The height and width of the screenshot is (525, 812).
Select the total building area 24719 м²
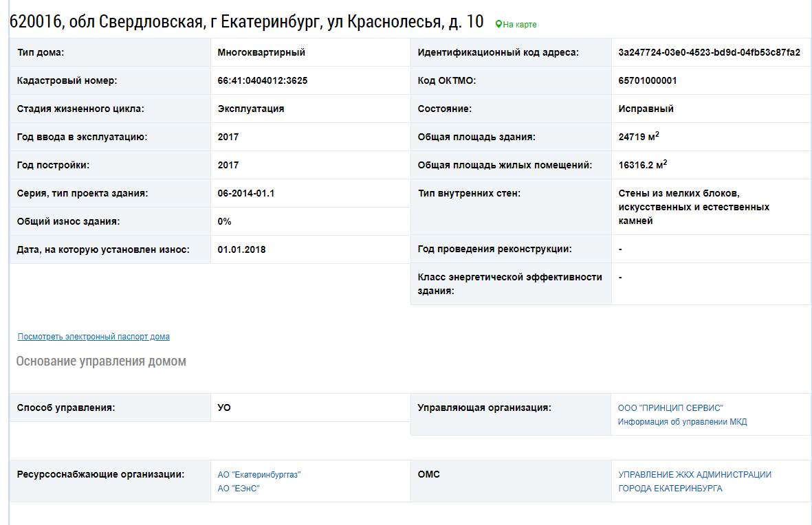637,136
